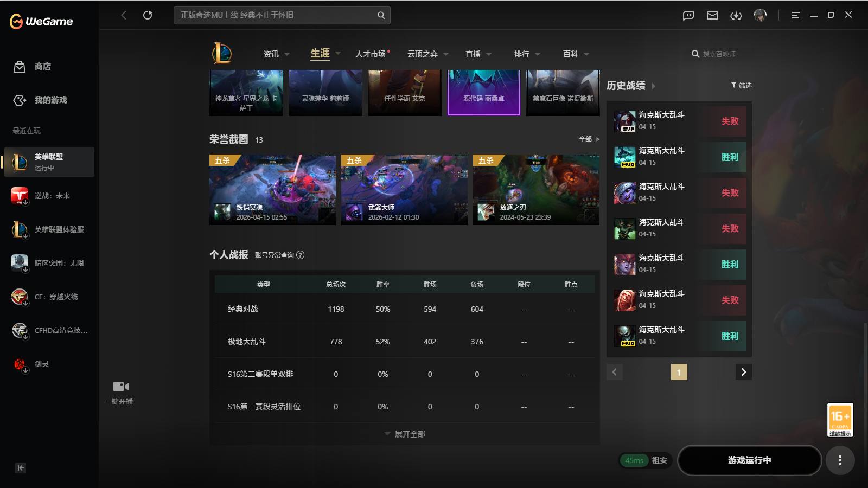Image resolution: width=868 pixels, height=488 pixels.
Task: Click the 搜索召唤师 search field
Action: pyautogui.click(x=719, y=54)
